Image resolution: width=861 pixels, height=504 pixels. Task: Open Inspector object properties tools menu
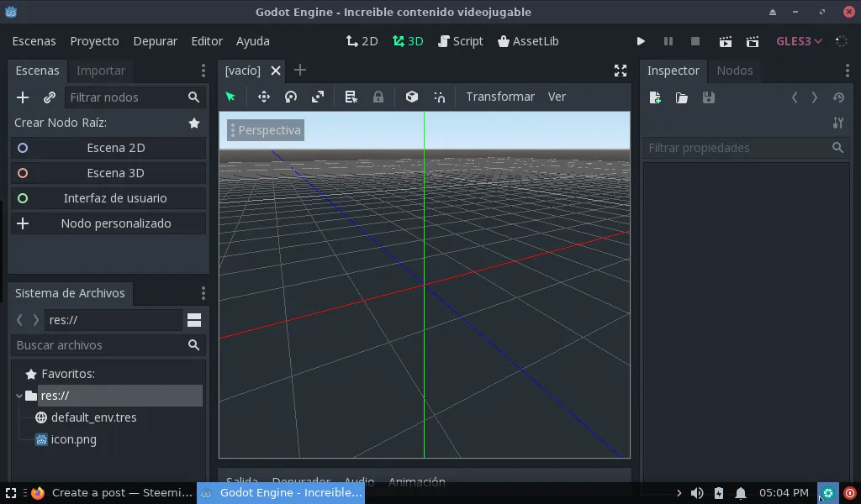[x=838, y=123]
